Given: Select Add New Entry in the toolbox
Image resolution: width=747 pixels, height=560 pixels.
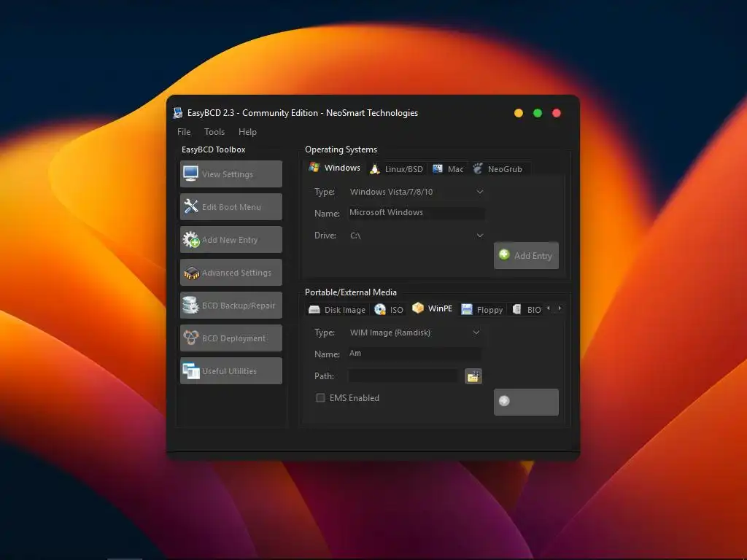Looking at the screenshot, I should point(231,239).
